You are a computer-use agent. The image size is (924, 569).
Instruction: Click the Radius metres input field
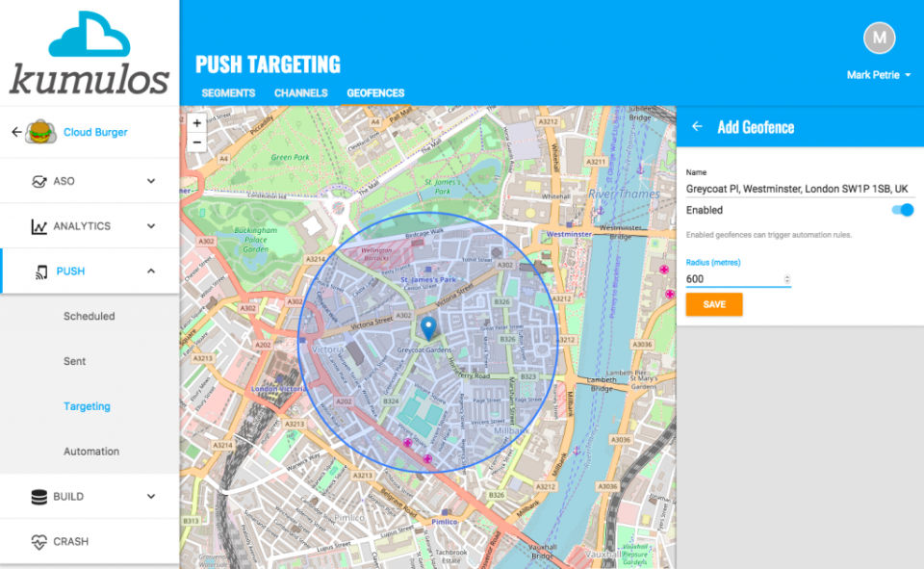click(x=738, y=279)
